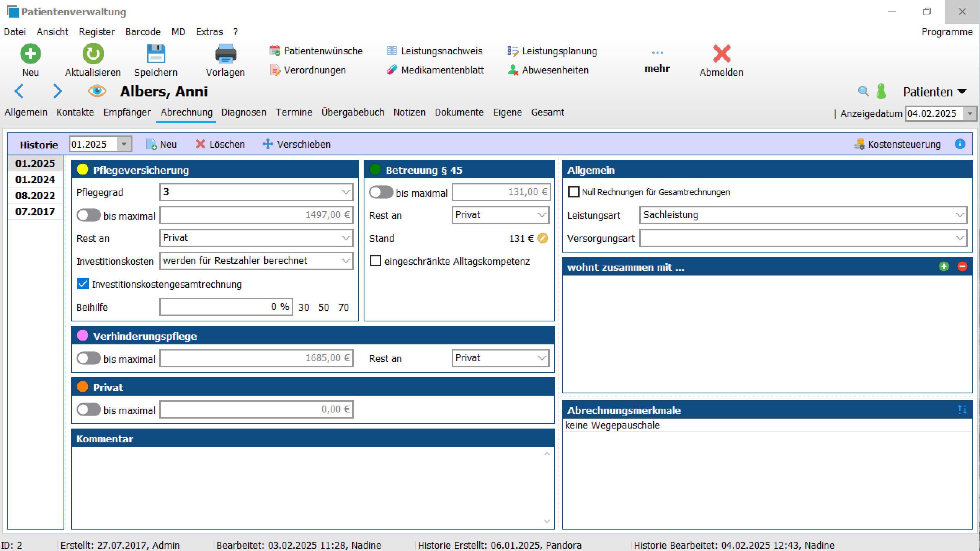Uncheck Investitionskostengesamtrechnung checkbox

click(x=83, y=284)
